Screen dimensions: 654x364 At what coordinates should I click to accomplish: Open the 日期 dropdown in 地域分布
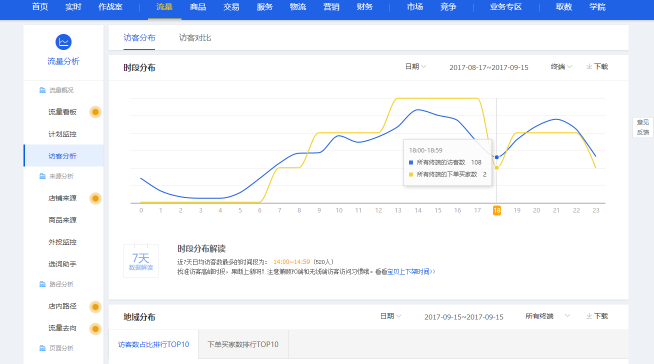390,316
